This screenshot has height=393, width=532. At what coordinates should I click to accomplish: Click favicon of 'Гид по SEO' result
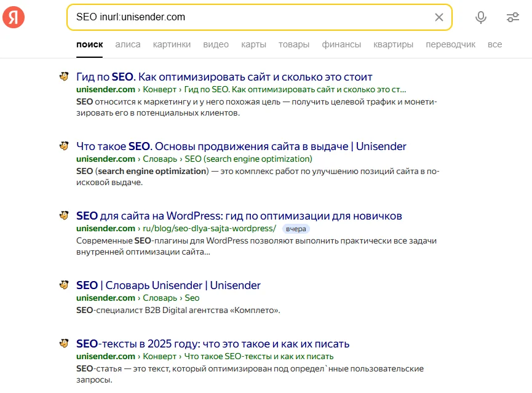pos(63,77)
